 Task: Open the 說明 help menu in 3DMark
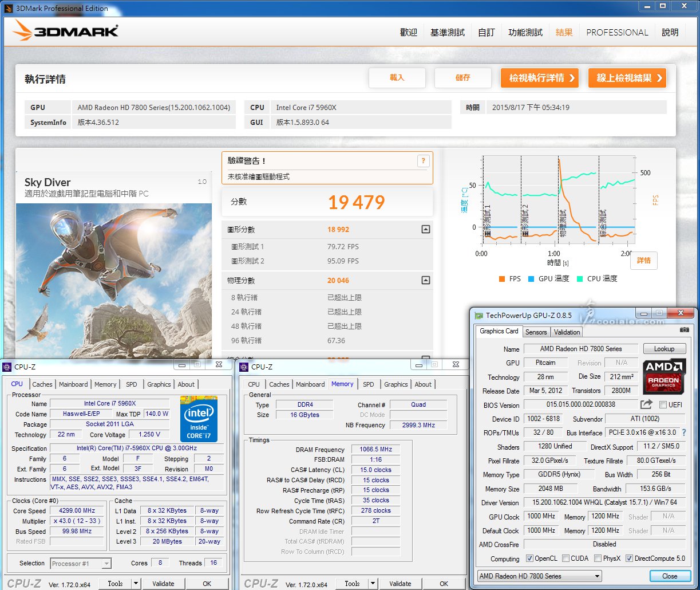[670, 33]
